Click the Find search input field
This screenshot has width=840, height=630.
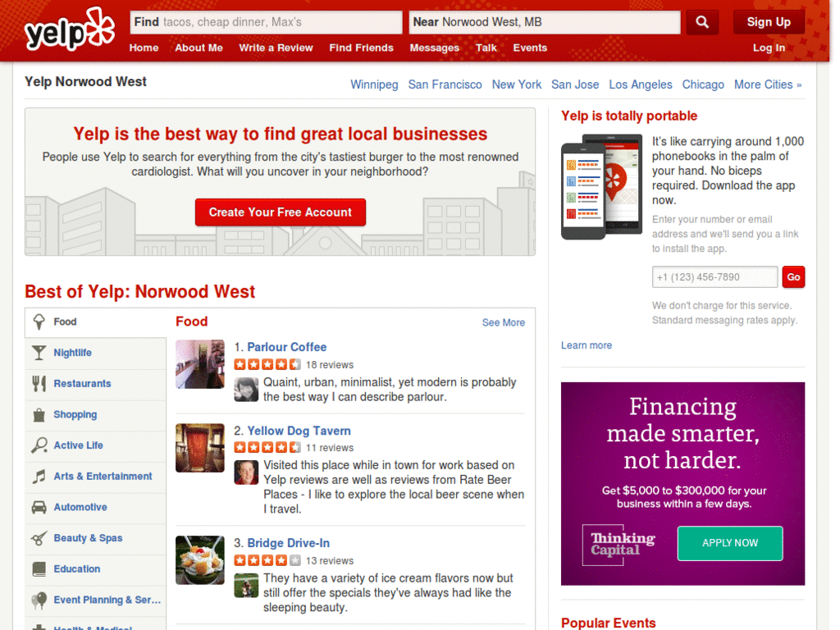coord(267,22)
